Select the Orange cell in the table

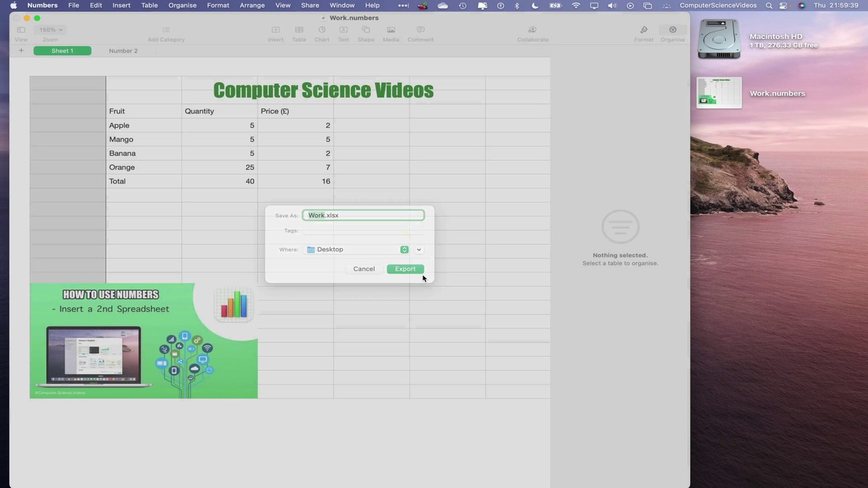(144, 167)
